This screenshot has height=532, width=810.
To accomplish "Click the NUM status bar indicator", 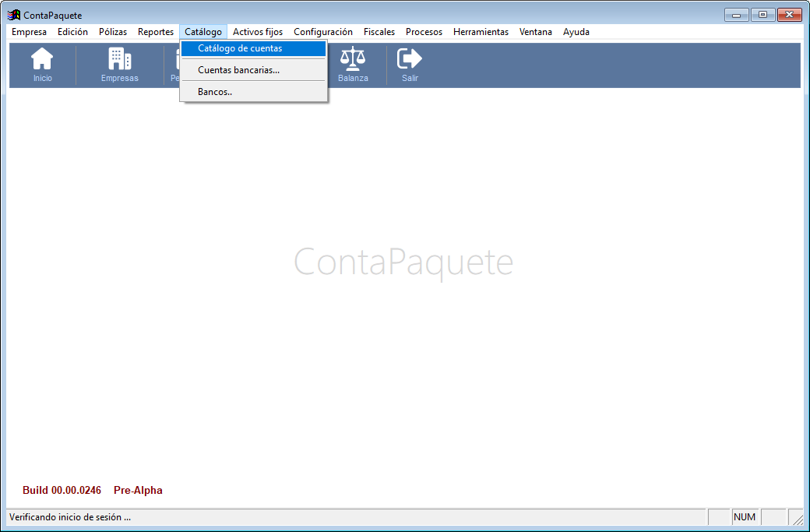I will point(745,517).
